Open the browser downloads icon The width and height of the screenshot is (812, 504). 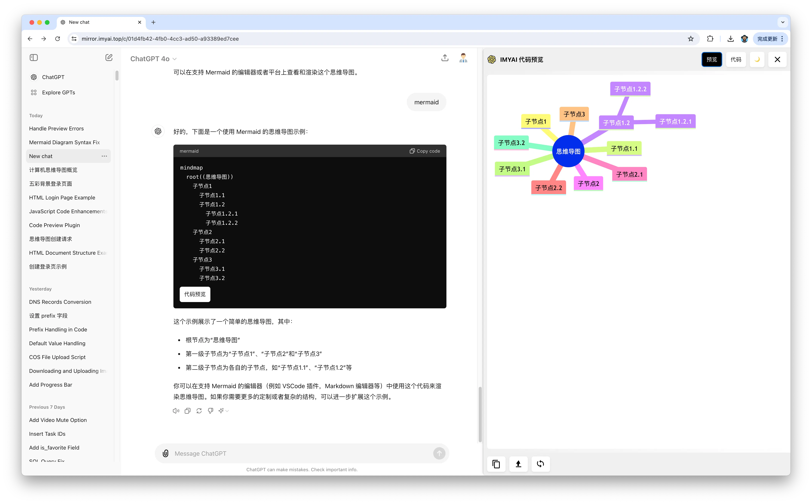pyautogui.click(x=730, y=39)
